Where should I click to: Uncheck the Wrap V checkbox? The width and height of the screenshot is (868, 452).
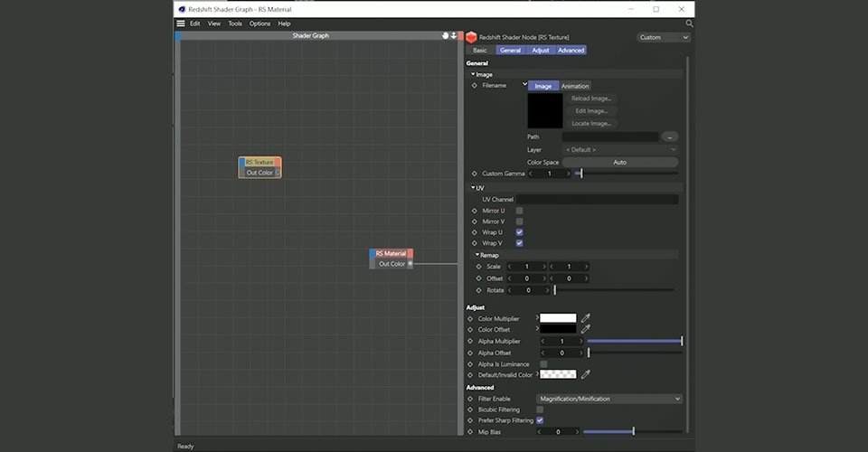[x=519, y=243]
